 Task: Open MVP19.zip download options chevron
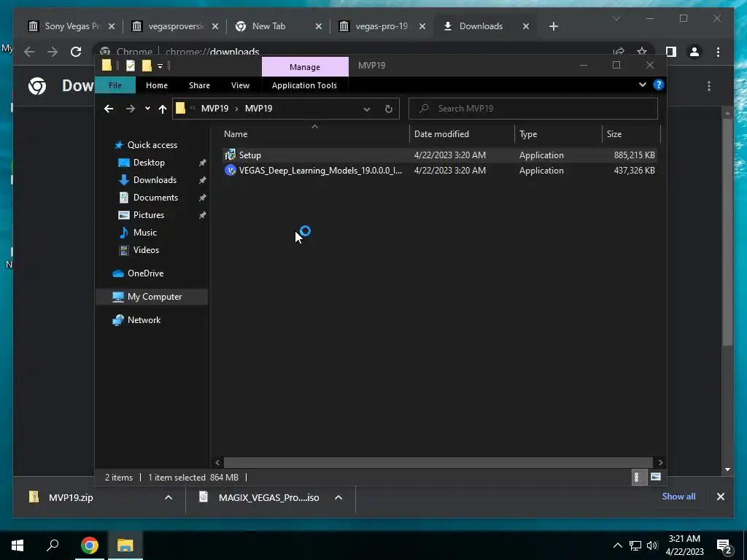(169, 497)
